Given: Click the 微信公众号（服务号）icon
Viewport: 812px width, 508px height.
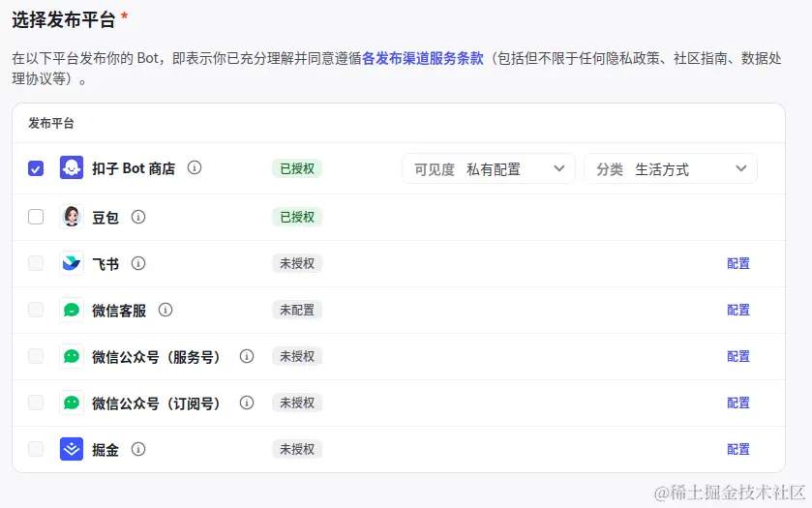Looking at the screenshot, I should pyautogui.click(x=72, y=356).
